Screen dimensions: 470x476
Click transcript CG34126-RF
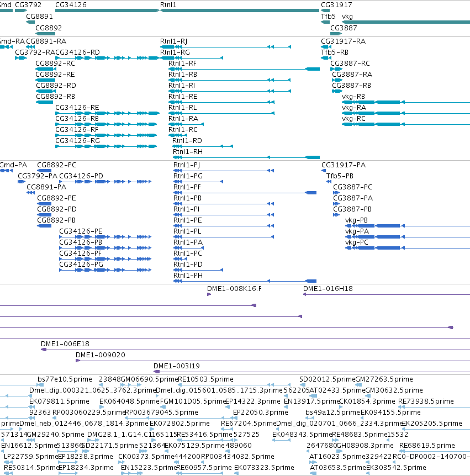click(x=77, y=130)
